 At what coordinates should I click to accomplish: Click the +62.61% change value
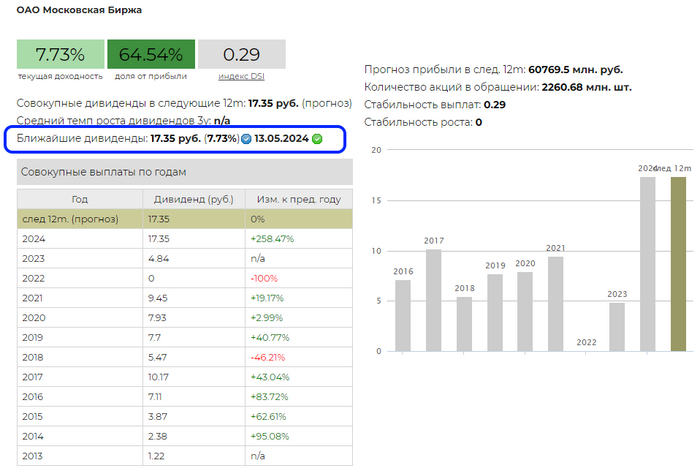click(268, 416)
